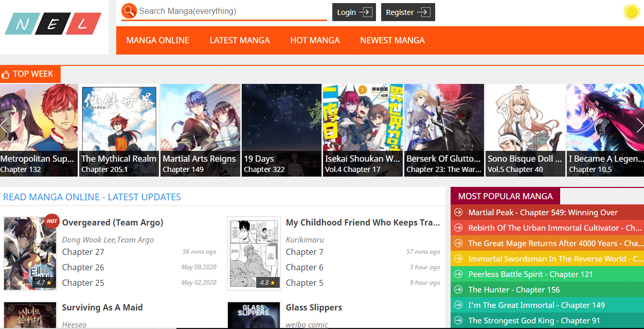644x329 pixels.
Task: Click arrow icon beside The Hunter
Action: [458, 290]
